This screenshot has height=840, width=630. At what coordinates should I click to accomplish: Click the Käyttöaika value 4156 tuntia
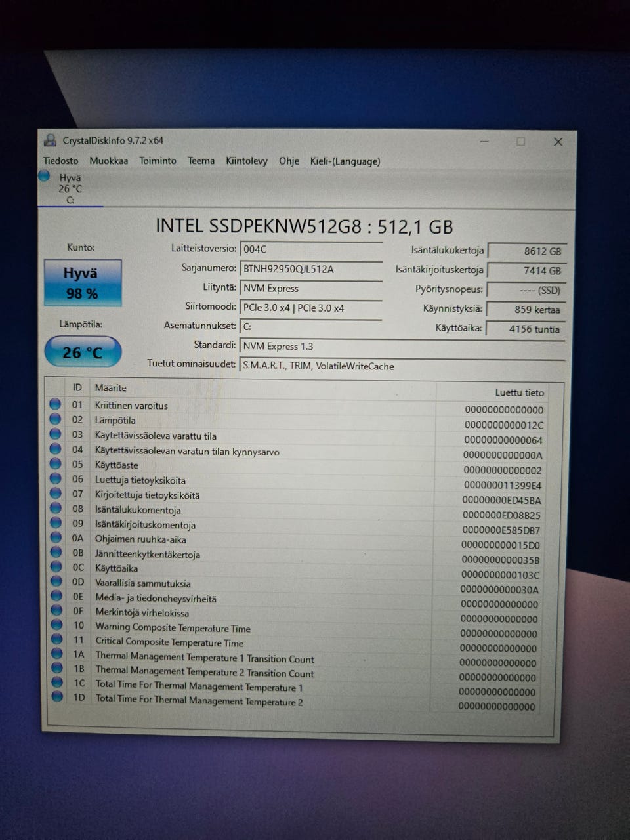click(x=526, y=329)
